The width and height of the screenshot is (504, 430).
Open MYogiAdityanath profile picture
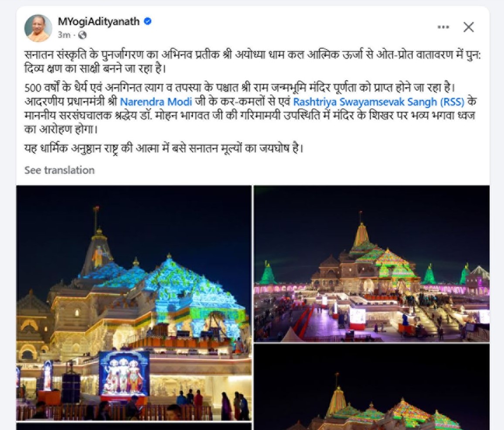point(38,28)
